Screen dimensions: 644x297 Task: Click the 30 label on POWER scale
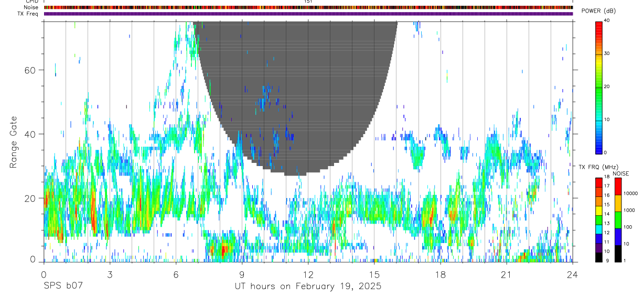pyautogui.click(x=607, y=53)
